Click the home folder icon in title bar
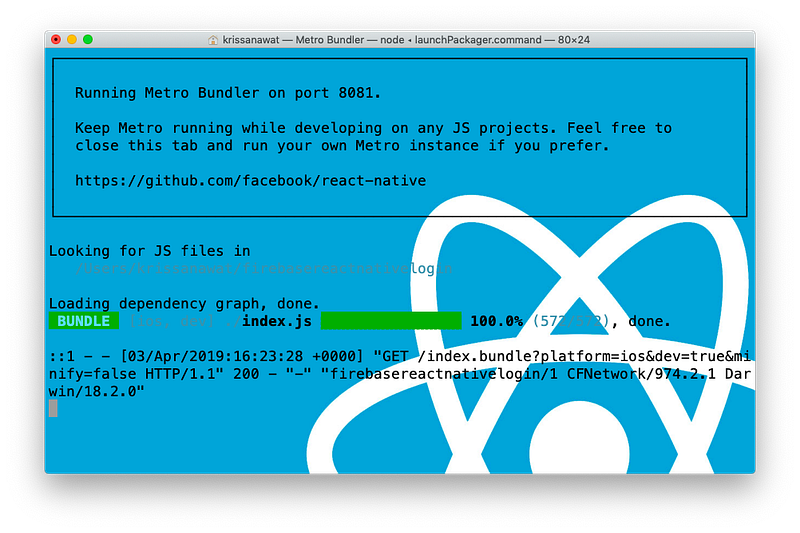Screen dimensions: 800x533 tap(213, 39)
